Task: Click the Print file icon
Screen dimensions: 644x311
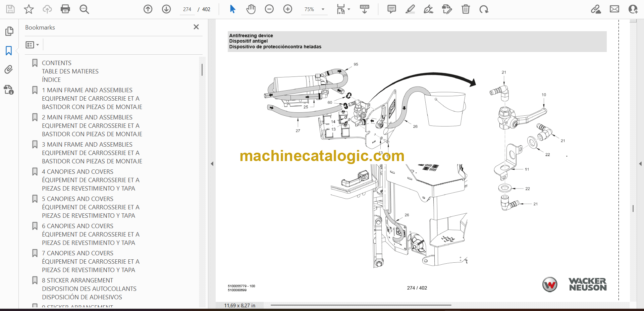Action: [x=65, y=9]
